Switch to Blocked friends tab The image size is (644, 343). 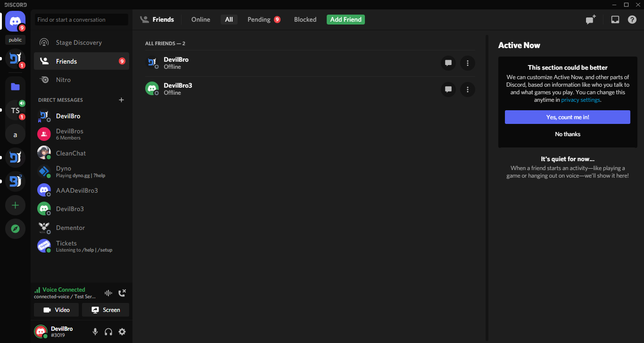tap(305, 19)
